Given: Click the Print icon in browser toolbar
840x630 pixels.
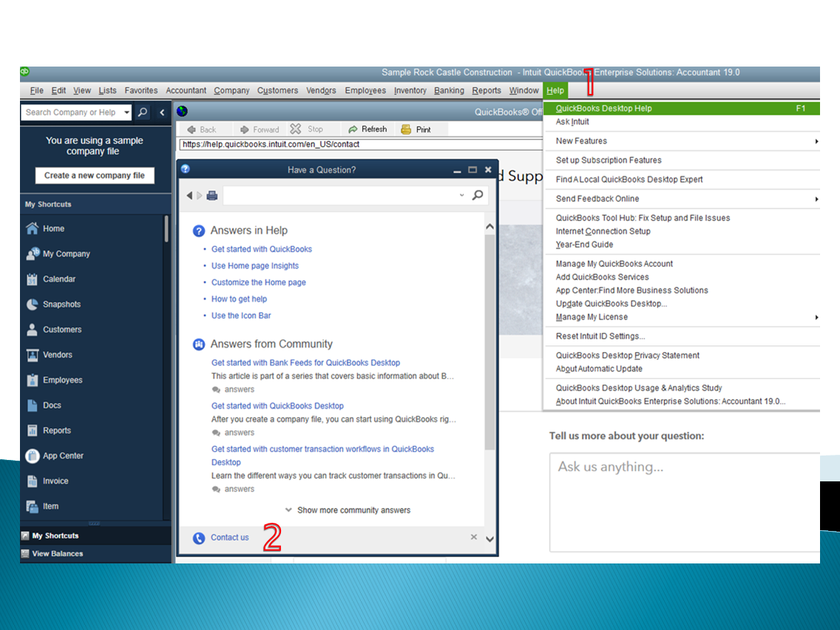Looking at the screenshot, I should [406, 129].
